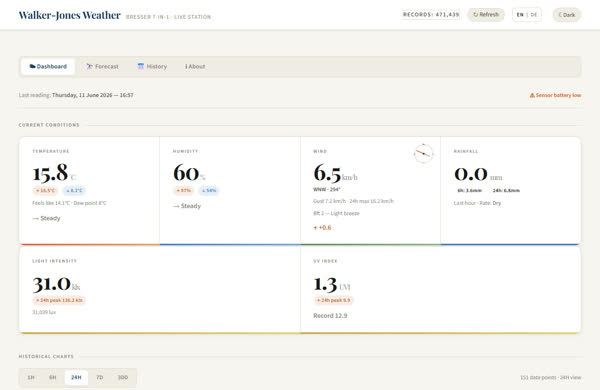This screenshot has width=600, height=390.
Task: Click the temperature Steady trend label
Action: tap(46, 218)
